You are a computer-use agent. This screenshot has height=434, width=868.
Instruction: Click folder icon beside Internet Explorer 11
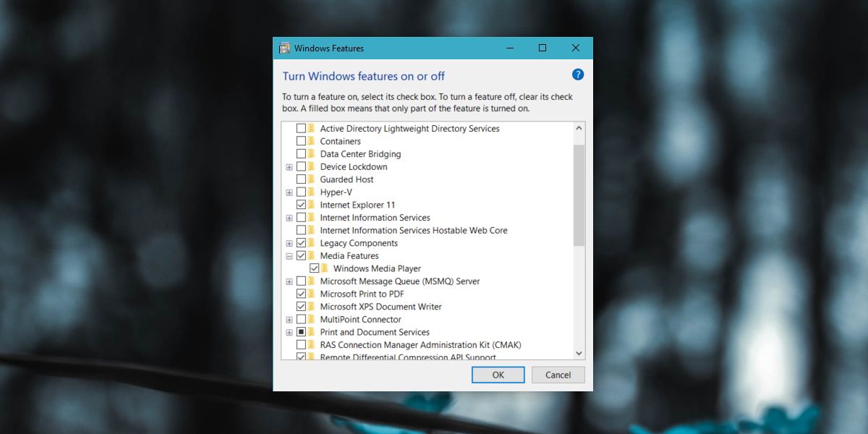(312, 205)
